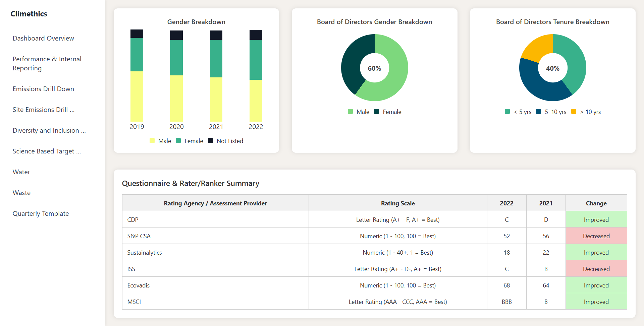The image size is (644, 326).
Task: Click the Improved badge for CDP
Action: (x=596, y=219)
